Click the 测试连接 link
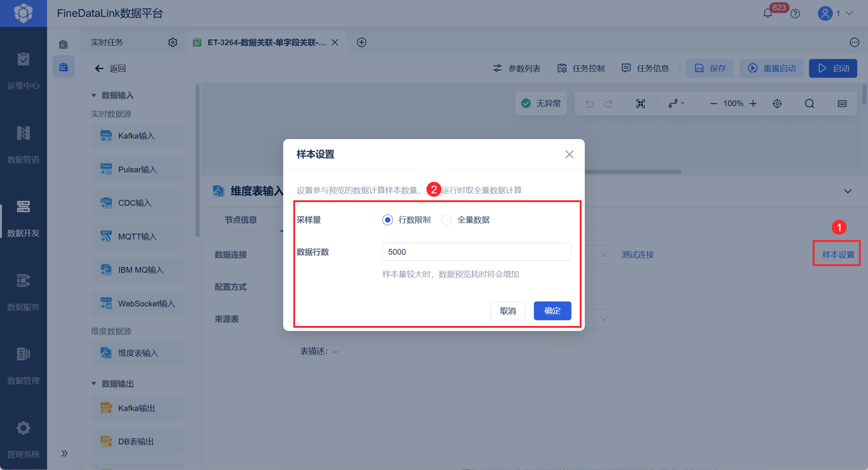868x470 pixels. pyautogui.click(x=638, y=255)
